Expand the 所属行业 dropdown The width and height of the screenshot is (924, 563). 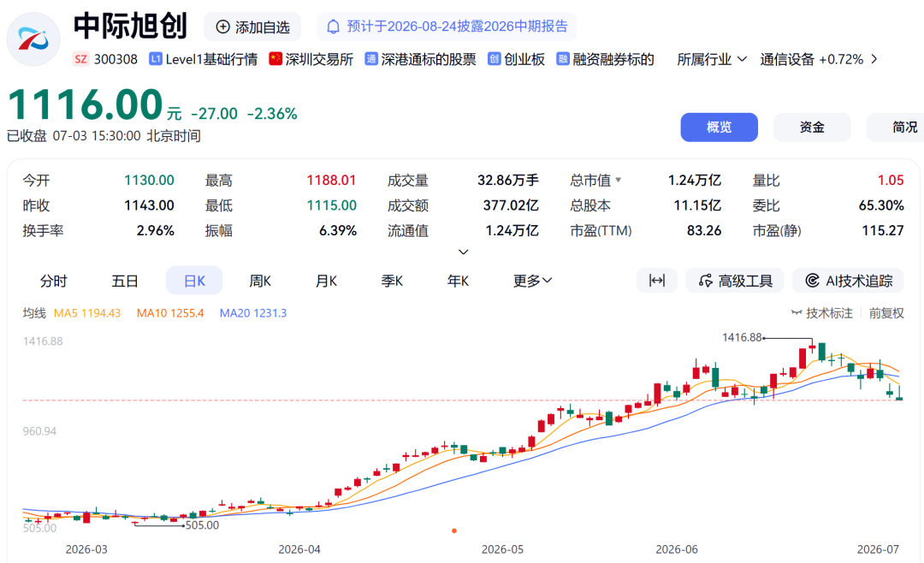pos(712,59)
